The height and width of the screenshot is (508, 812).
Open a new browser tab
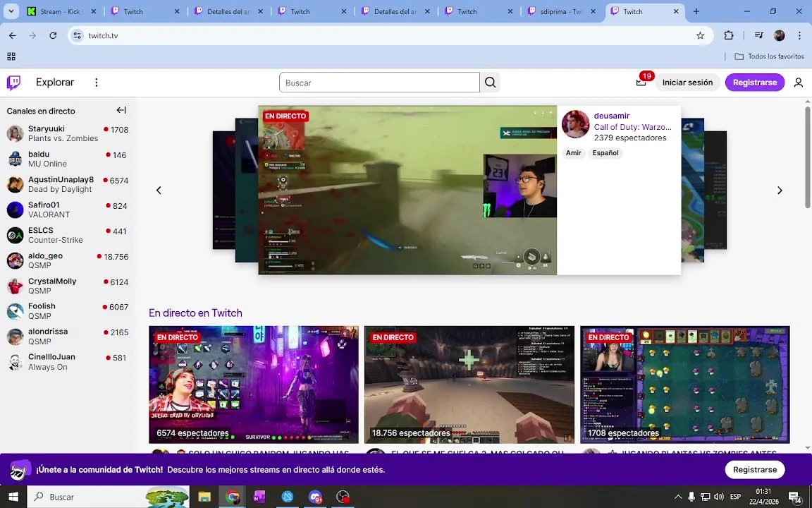click(x=696, y=11)
